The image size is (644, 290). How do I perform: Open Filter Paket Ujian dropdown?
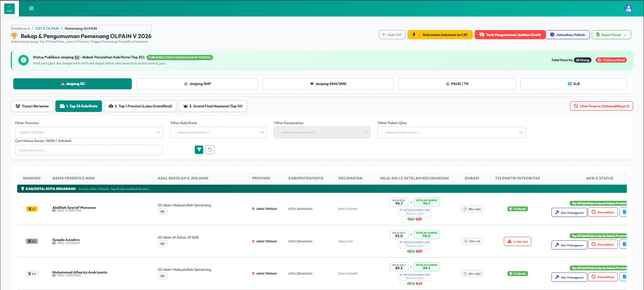pyautogui.click(x=451, y=133)
